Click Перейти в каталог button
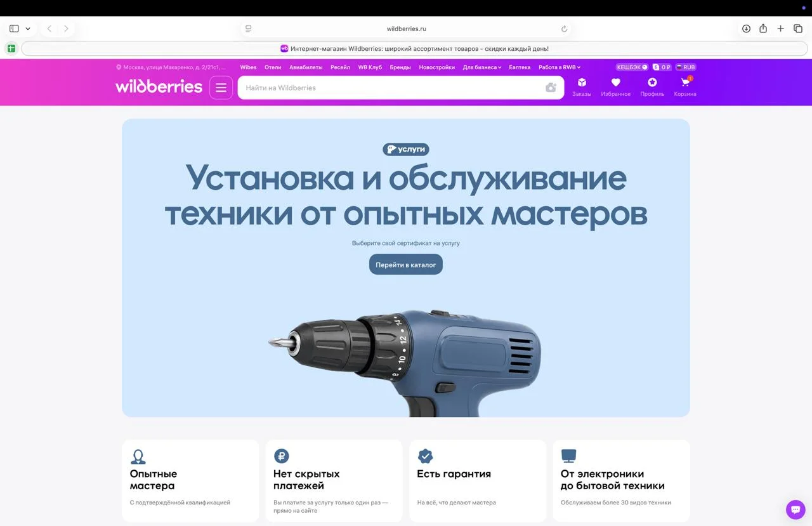This screenshot has width=812, height=526. tap(406, 265)
